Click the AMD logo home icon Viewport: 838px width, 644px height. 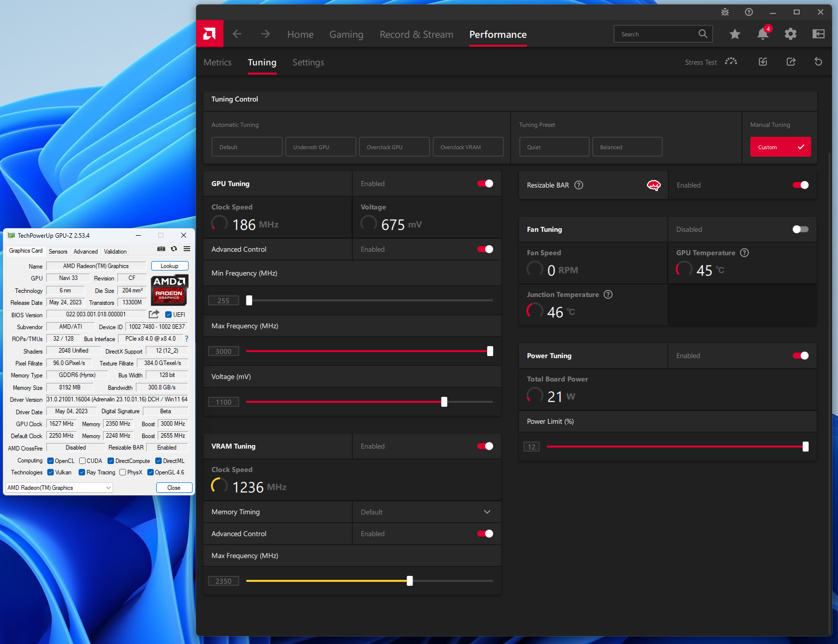[209, 34]
